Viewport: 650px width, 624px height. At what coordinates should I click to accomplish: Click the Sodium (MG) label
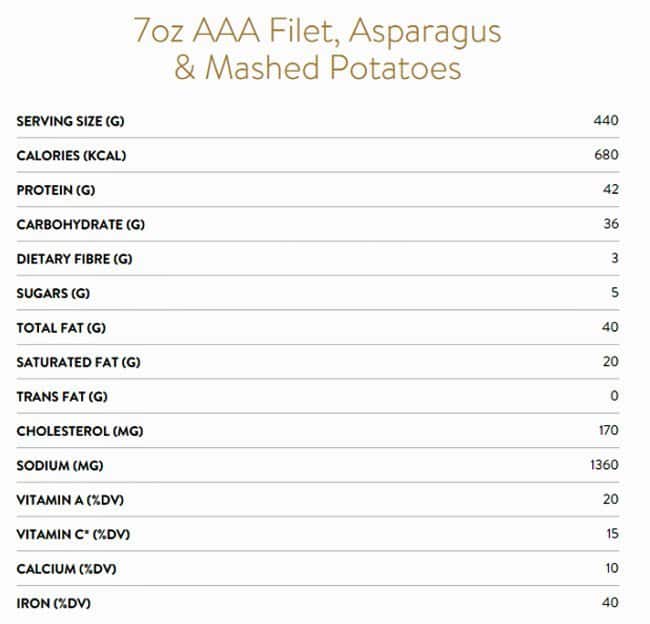62,466
